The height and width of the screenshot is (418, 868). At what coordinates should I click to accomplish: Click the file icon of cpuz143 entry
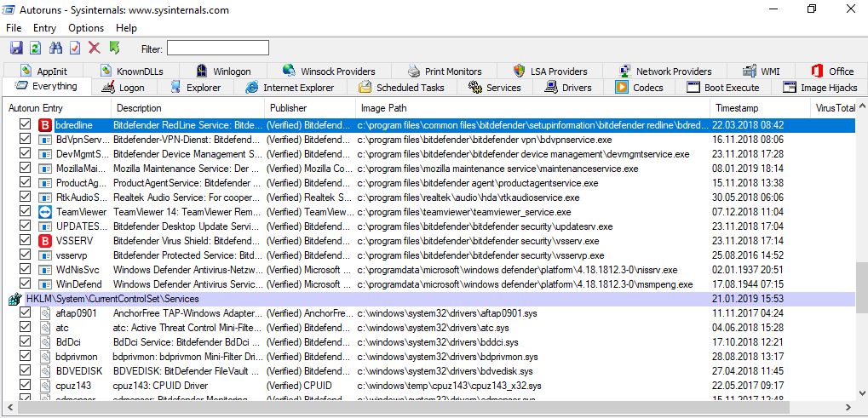(45, 386)
